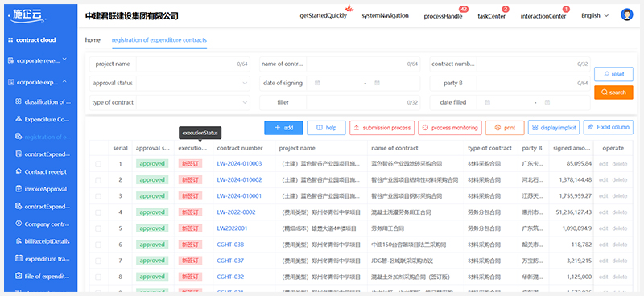Open systemNavigation in the top navigation
This screenshot has width=644, height=296.
[386, 15]
